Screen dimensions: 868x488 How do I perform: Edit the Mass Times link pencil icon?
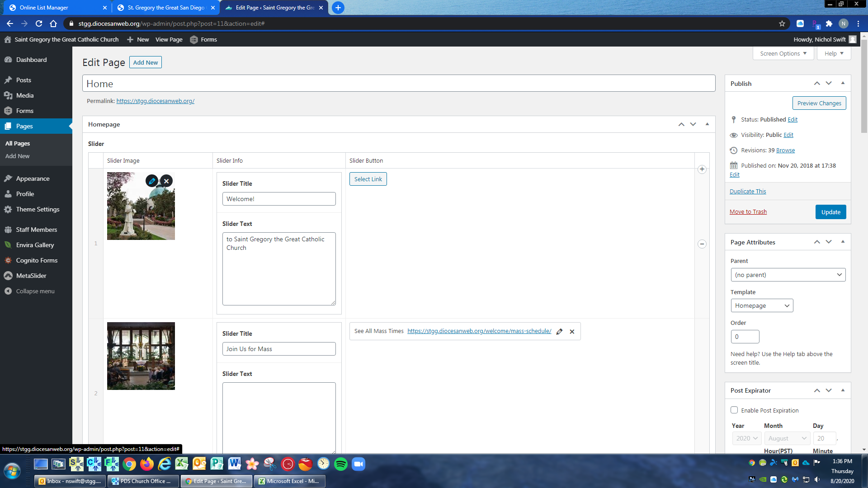coord(559,331)
